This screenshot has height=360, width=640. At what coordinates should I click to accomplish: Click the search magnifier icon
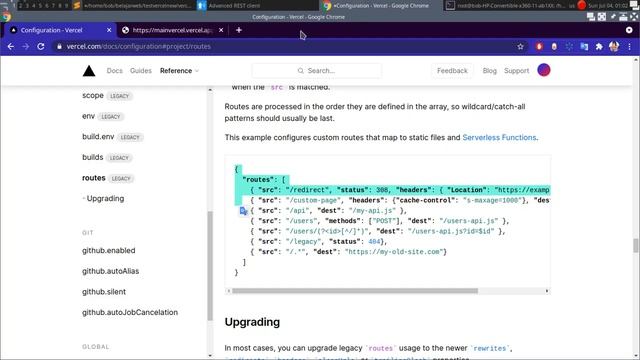(x=300, y=71)
